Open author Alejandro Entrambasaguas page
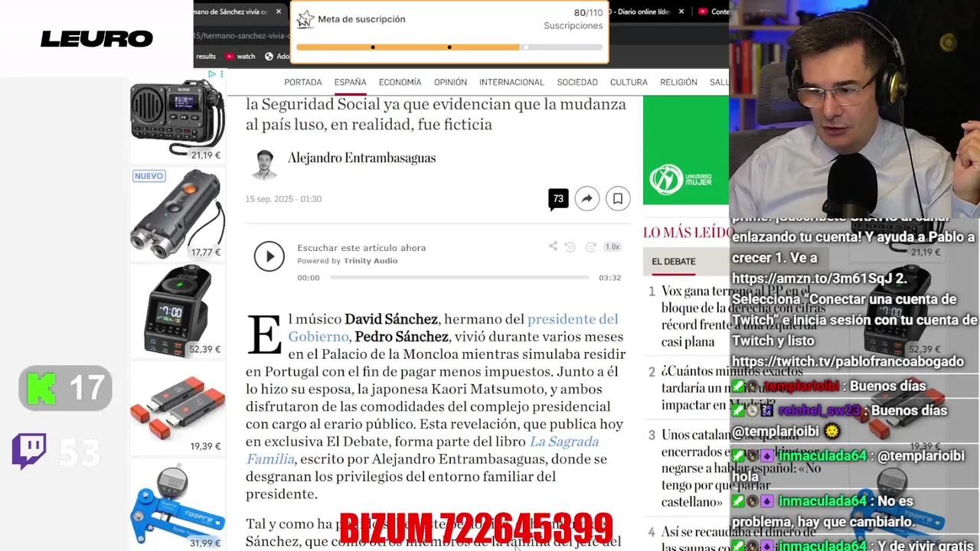The width and height of the screenshot is (980, 551). click(x=361, y=158)
